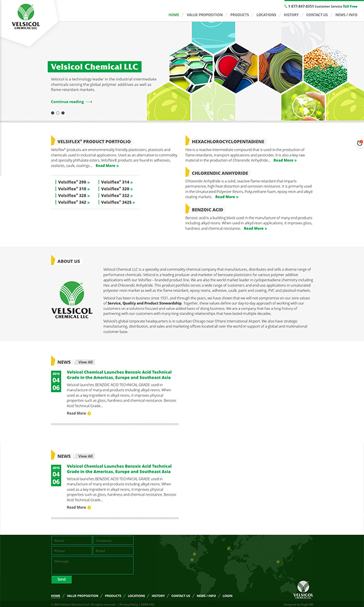364x607 pixels.
Task: Click the footer HISTORY link
Action: pos(158,596)
